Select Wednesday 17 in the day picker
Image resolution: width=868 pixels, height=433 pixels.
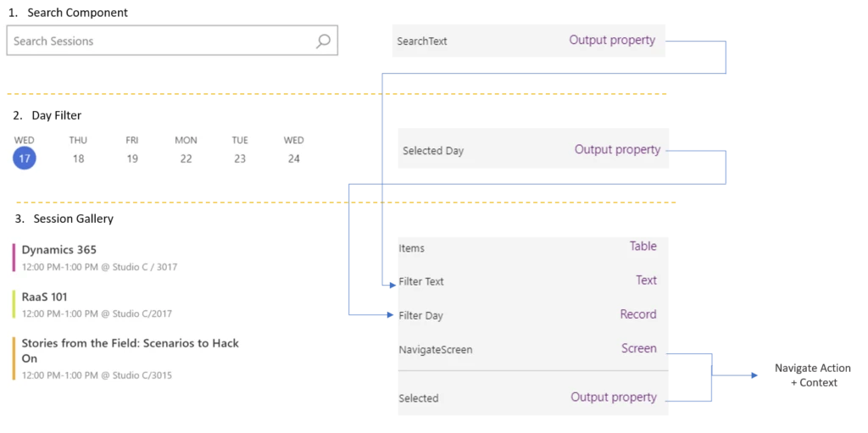coord(25,158)
